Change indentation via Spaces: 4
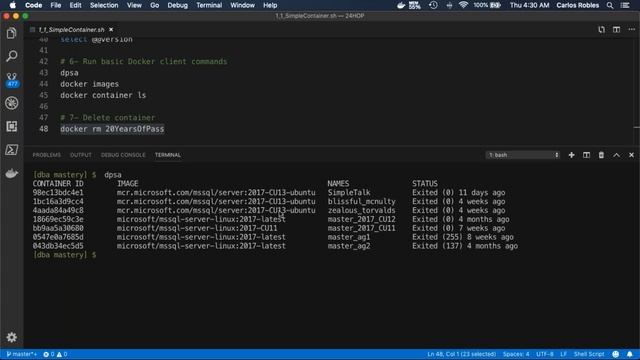640x360 pixels. 516,354
